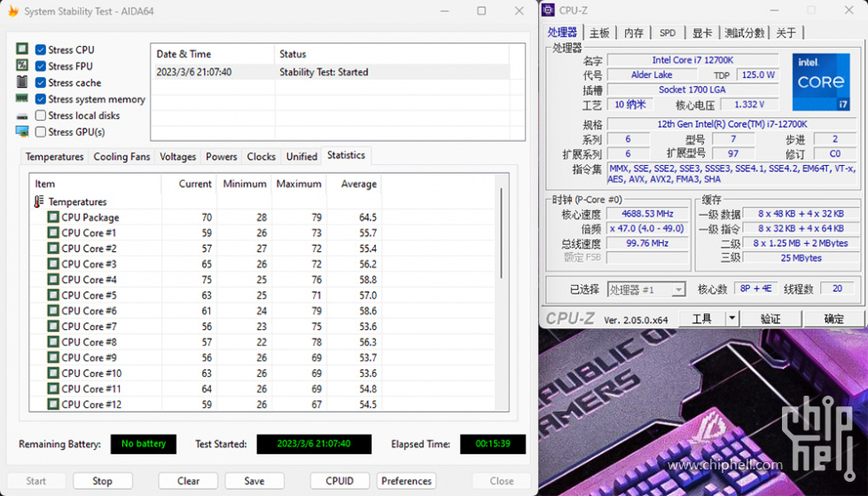Click the Intel Core i7 logo in CPU-Z
Image resolution: width=868 pixels, height=496 pixels.
(821, 82)
